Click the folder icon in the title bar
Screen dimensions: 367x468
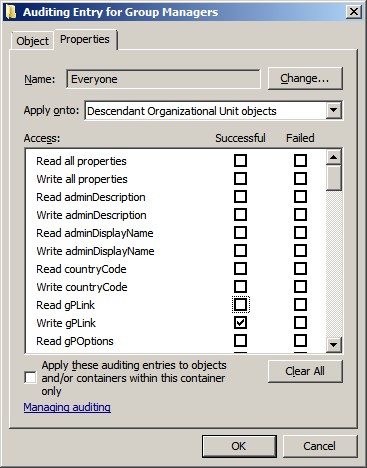click(11, 12)
